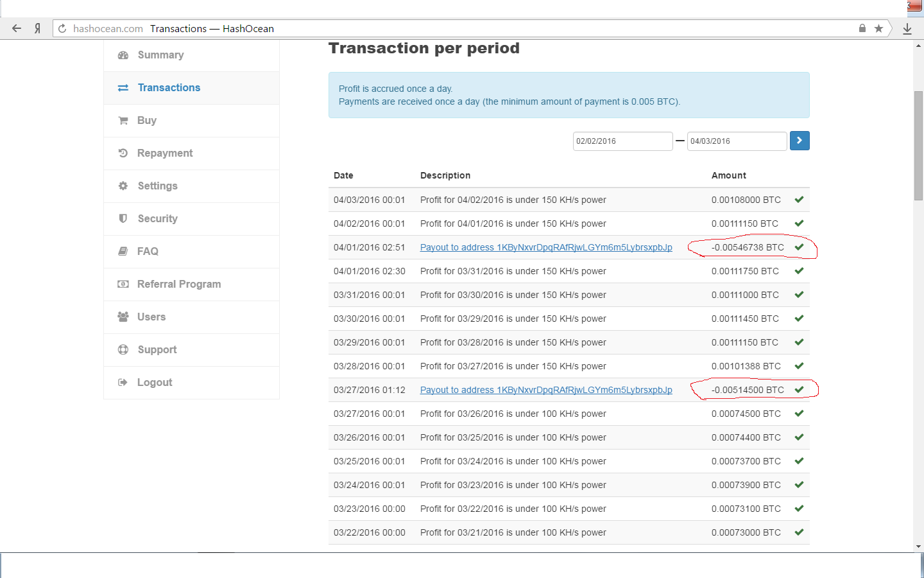Open the Summary menu item
Viewport: 924px width, 578px height.
pyautogui.click(x=160, y=55)
